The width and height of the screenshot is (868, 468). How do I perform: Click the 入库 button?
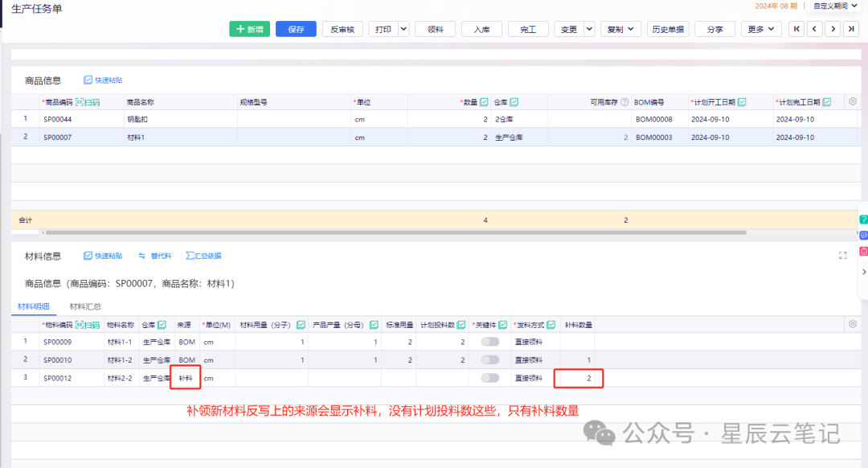(x=481, y=30)
